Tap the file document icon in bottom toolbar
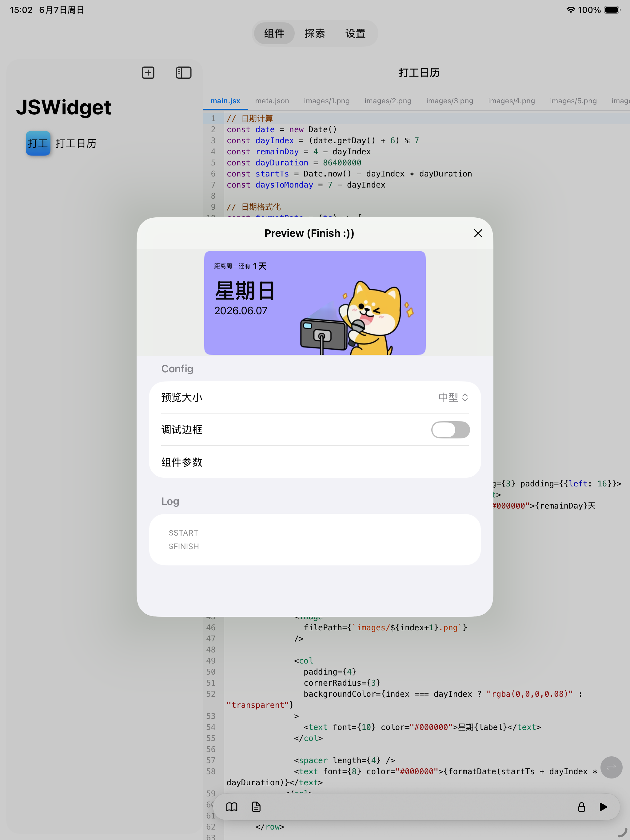 (x=257, y=806)
